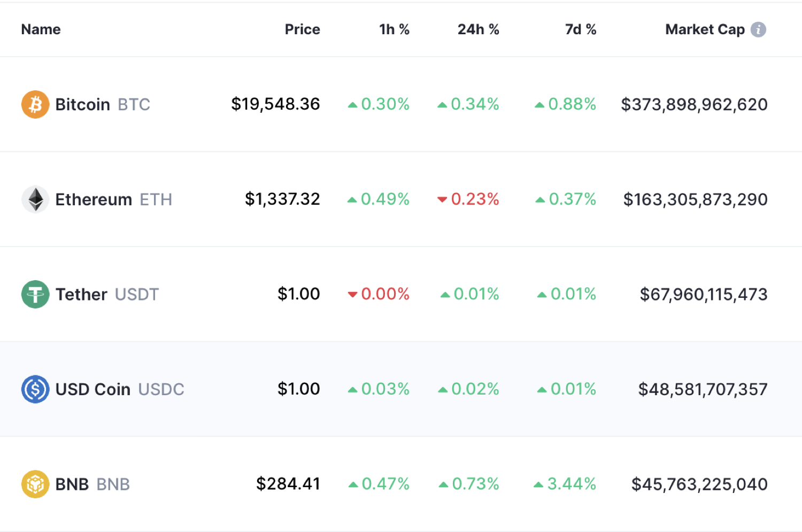This screenshot has width=802, height=532.
Task: Open the Ethereum name link
Action: coord(94,199)
